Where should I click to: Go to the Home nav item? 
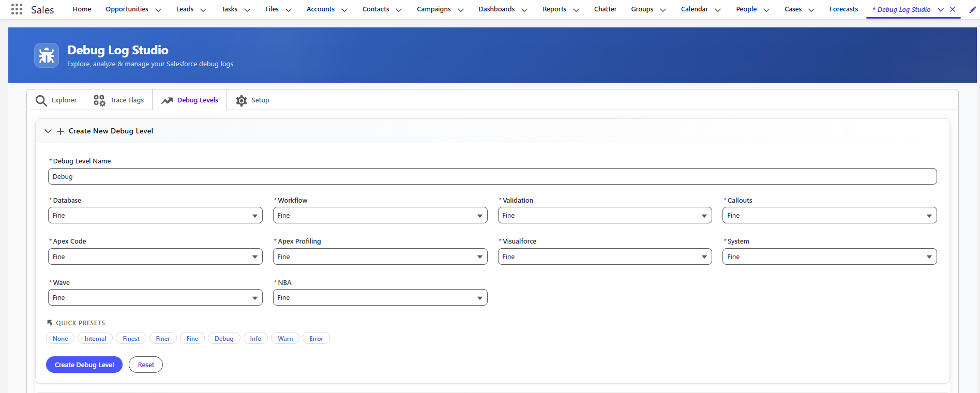pos(82,9)
